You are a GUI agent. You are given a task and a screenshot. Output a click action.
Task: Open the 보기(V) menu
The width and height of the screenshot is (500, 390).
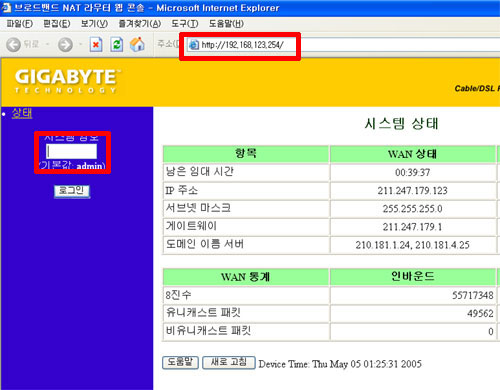pos(94,24)
